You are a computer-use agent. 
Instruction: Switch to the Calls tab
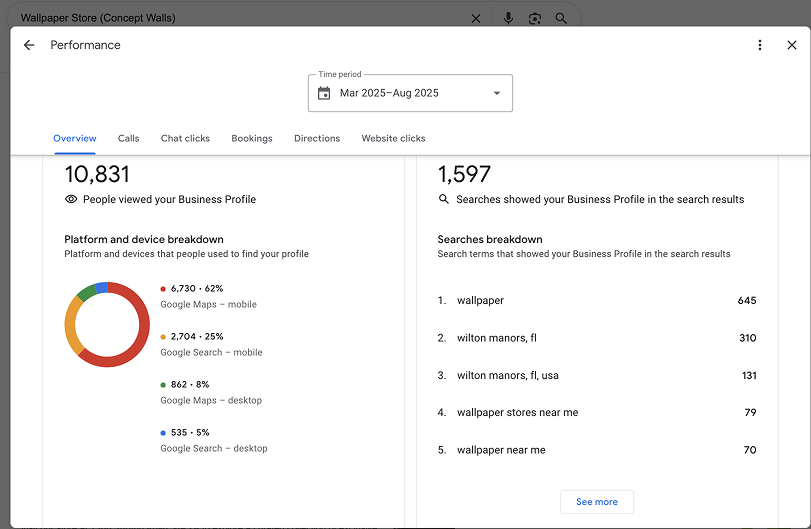click(128, 138)
